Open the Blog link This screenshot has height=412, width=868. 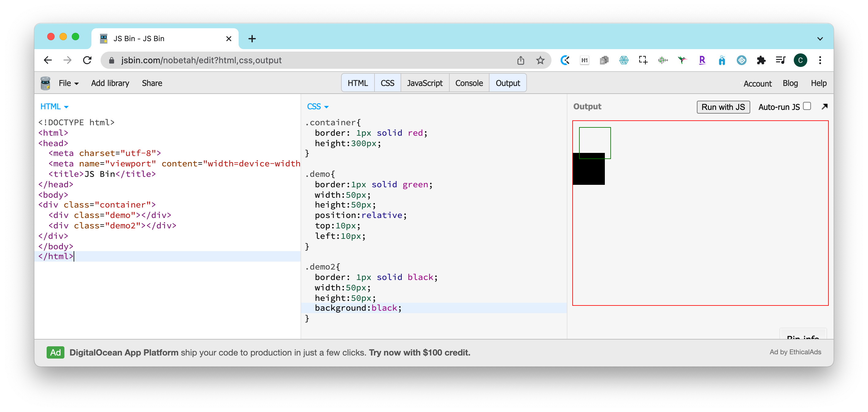point(790,83)
